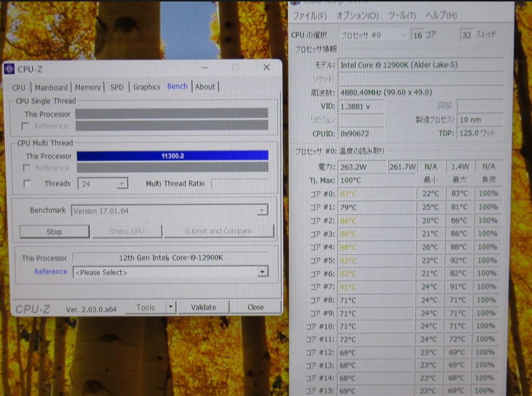Image resolution: width=532 pixels, height=396 pixels.
Task: Open the Threads count dropdown showing 24
Action: coord(103,183)
